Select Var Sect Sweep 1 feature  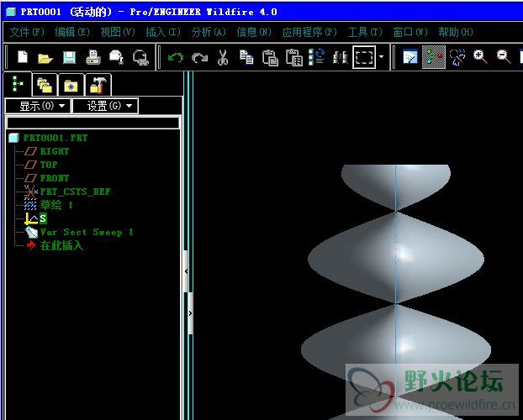click(x=87, y=232)
